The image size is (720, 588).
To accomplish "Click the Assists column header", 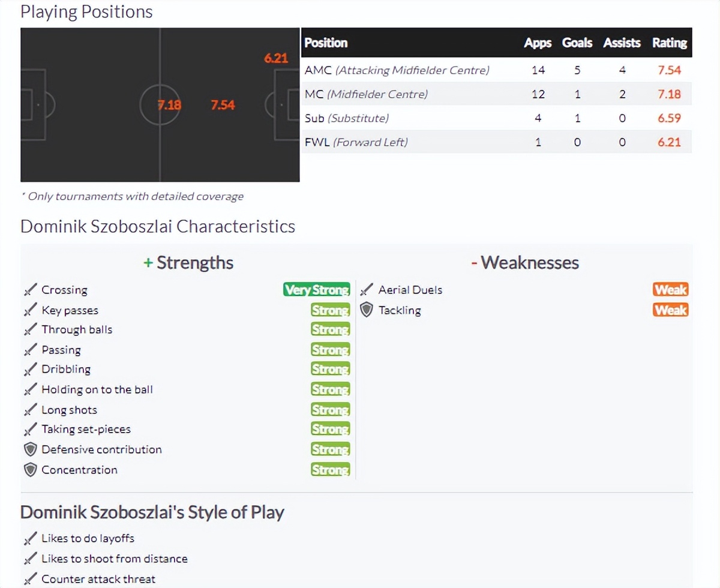I will [622, 43].
